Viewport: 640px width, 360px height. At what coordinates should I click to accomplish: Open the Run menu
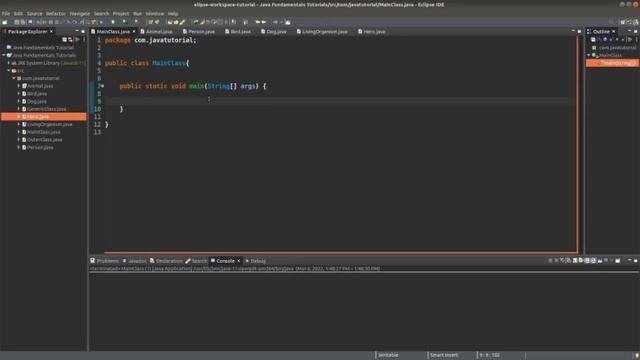pos(138,13)
